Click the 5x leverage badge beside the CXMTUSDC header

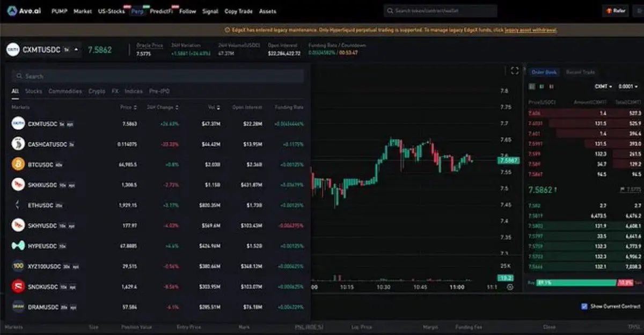[x=67, y=50]
